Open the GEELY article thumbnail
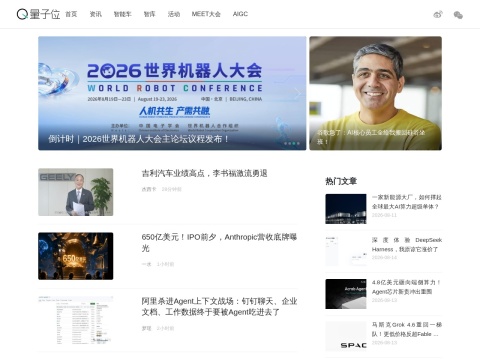This screenshot has width=480, height=360. coord(76,192)
